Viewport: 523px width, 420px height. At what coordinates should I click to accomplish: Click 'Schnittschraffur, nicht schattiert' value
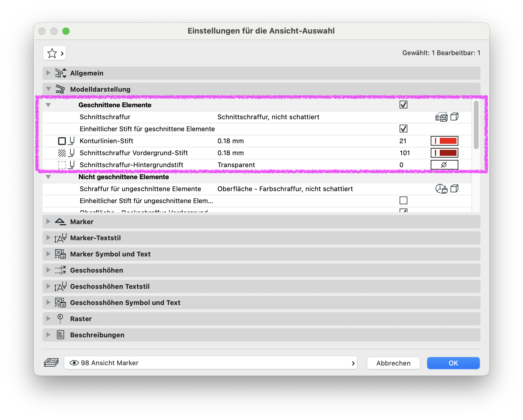(268, 117)
